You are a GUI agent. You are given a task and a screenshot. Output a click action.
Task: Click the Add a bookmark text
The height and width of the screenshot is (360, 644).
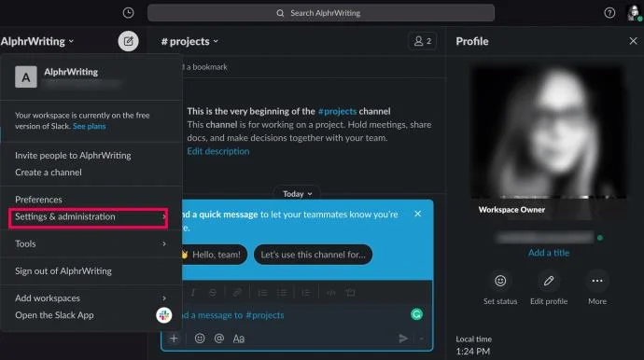[x=204, y=67]
